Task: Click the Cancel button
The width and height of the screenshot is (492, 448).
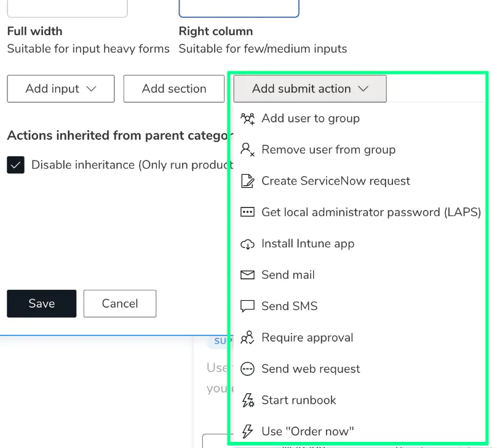Action: click(119, 303)
